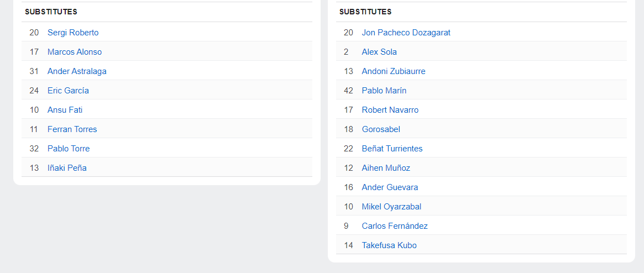Open Pablo Torre profile link

[69, 149]
